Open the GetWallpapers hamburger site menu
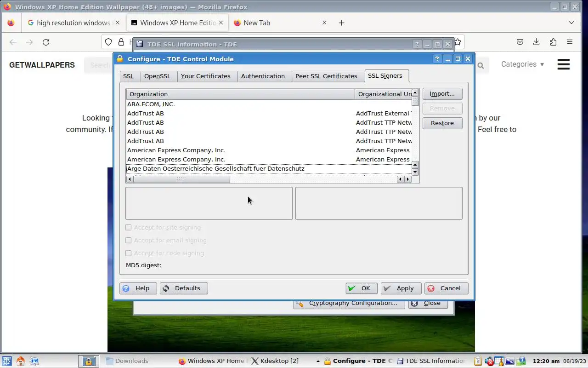The width and height of the screenshot is (588, 368). coord(564,64)
